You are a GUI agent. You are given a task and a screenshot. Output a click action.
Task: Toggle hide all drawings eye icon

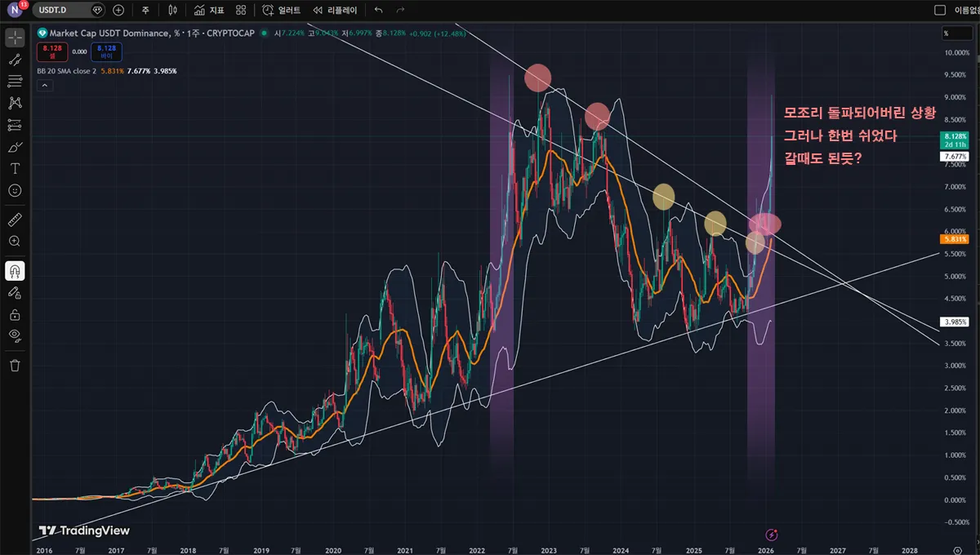(15, 335)
